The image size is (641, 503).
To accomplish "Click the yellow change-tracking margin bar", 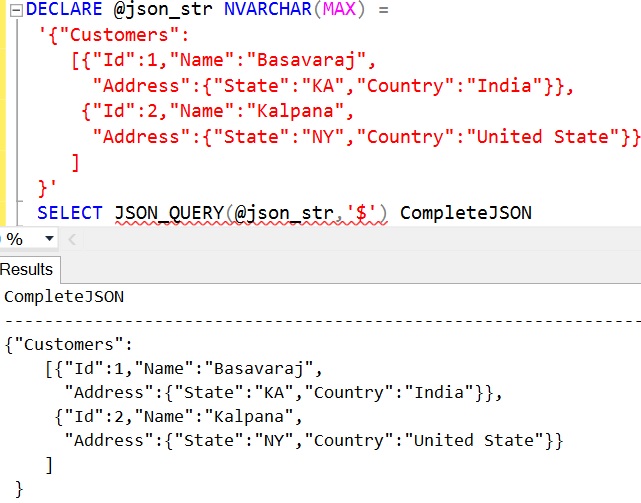I will click(3, 111).
